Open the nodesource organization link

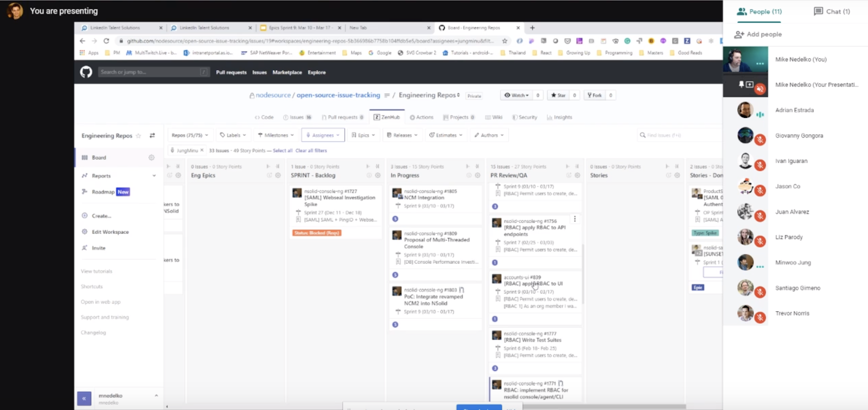coord(273,95)
